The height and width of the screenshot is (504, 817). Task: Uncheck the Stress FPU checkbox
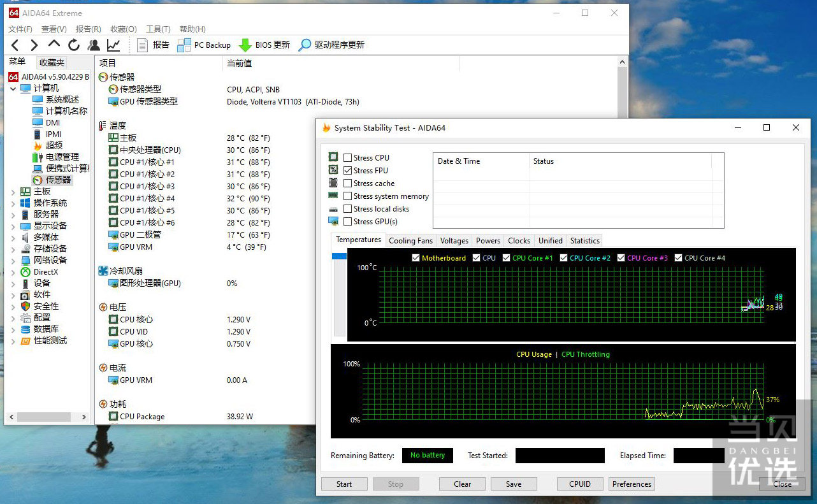[x=347, y=170]
